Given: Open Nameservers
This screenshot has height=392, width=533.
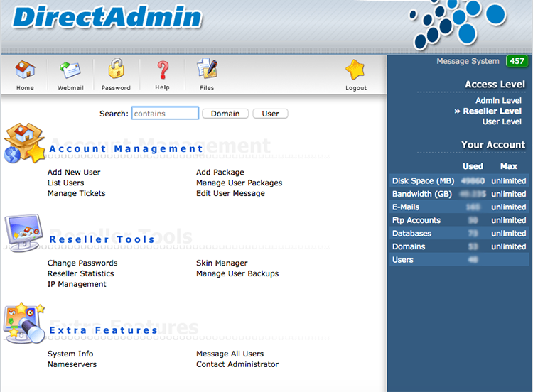Looking at the screenshot, I should pyautogui.click(x=72, y=364).
